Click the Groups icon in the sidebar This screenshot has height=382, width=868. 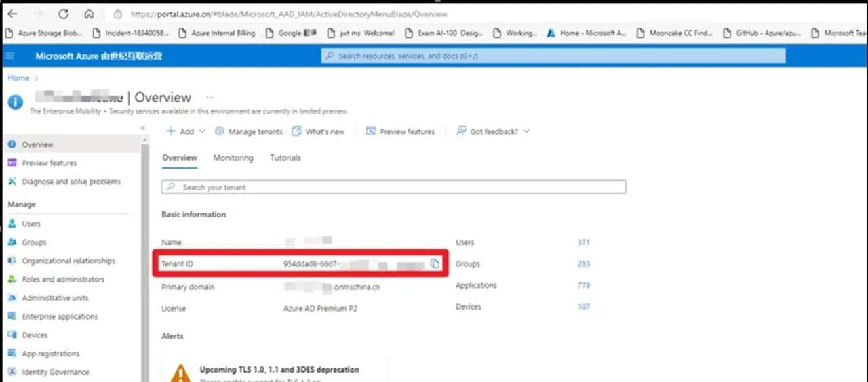click(12, 242)
